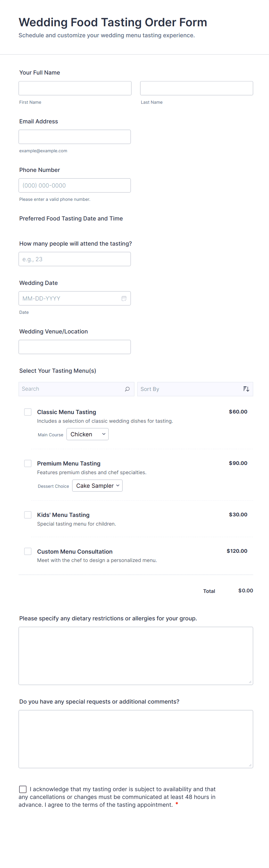Expand the Dessert Choice Cake Sampler dropdown

[x=97, y=485]
